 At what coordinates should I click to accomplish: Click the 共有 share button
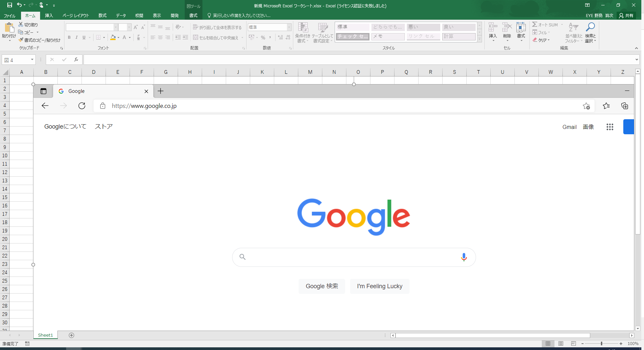point(626,16)
